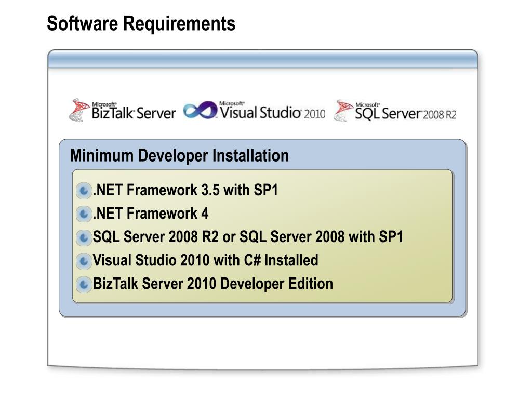Click the red SQL Server logo emblem
532x399 pixels.
[343, 110]
